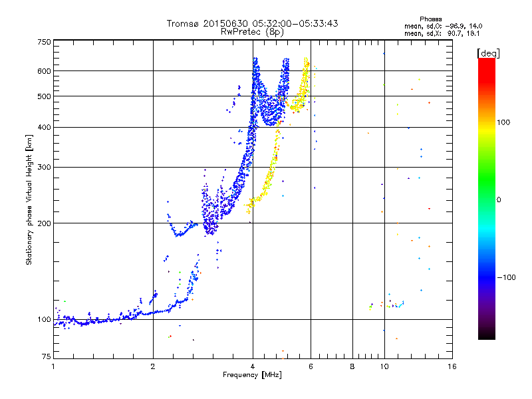Click the y-axis tick label "500"

point(44,96)
